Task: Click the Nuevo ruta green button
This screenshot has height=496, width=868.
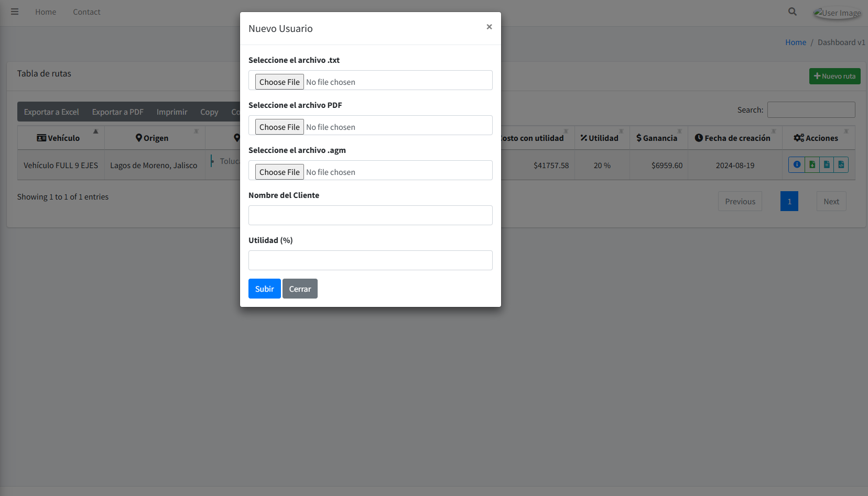Action: click(x=835, y=76)
